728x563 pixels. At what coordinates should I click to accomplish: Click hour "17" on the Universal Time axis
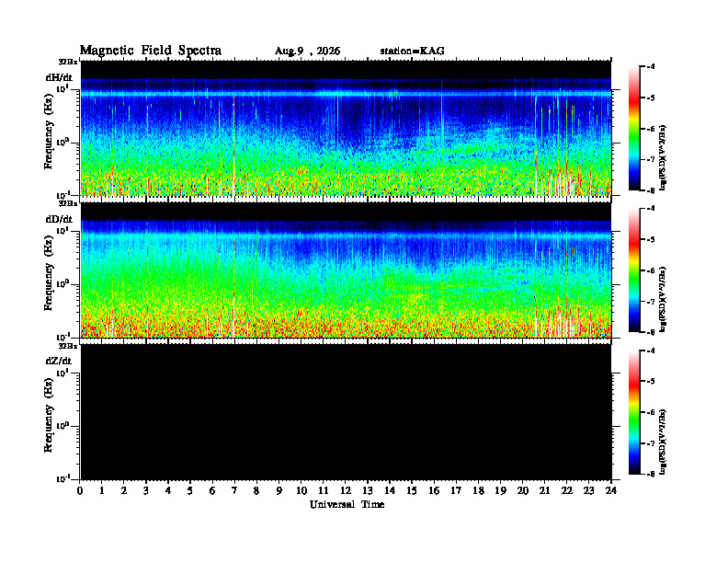(456, 490)
